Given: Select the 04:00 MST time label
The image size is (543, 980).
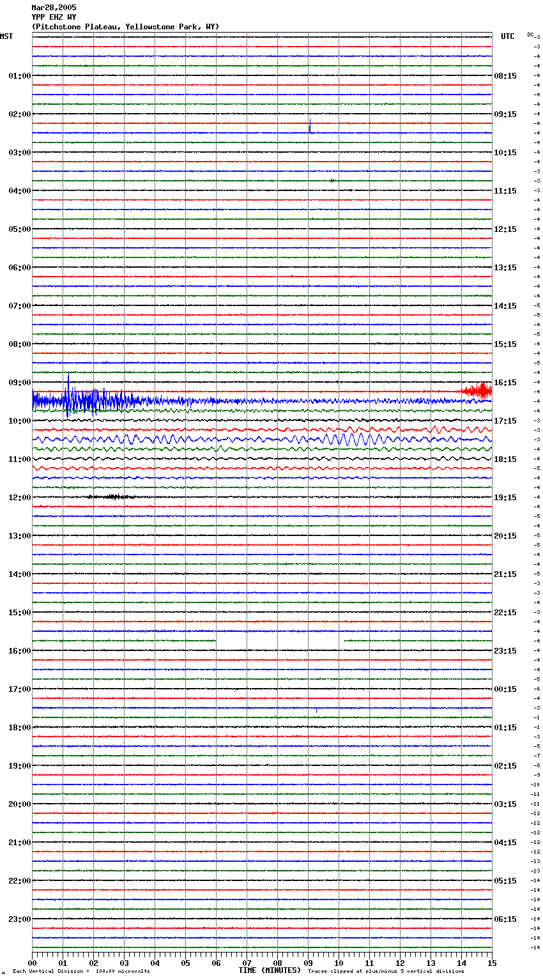Looking at the screenshot, I should point(19,191).
